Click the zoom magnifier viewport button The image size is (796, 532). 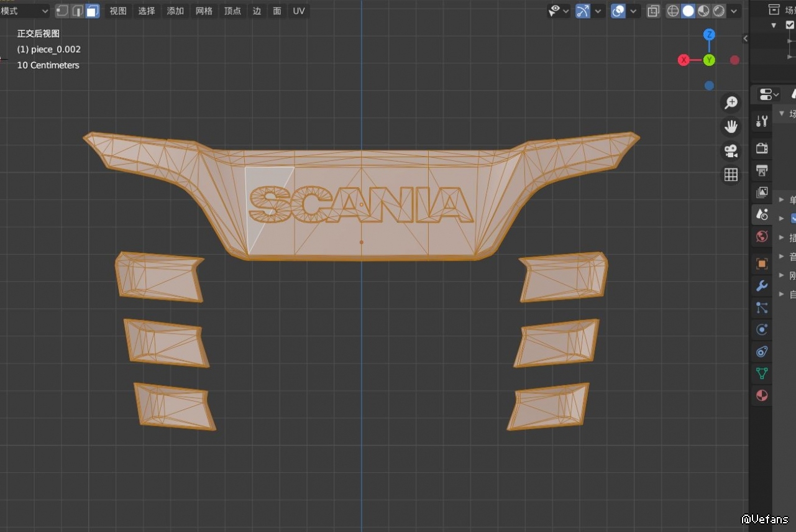pos(731,103)
